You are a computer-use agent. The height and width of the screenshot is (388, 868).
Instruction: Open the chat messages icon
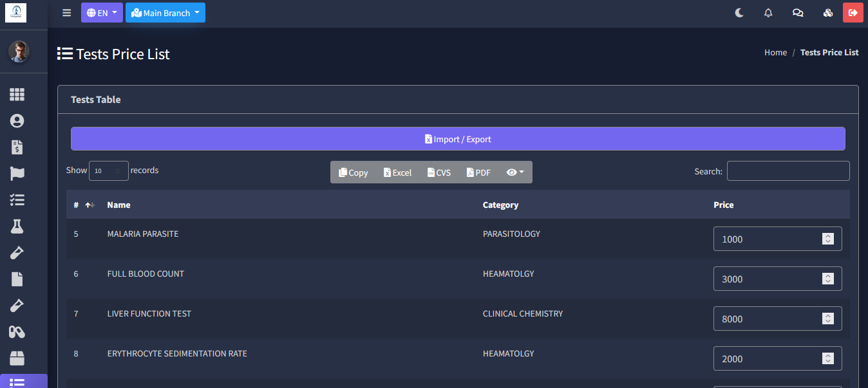tap(798, 13)
